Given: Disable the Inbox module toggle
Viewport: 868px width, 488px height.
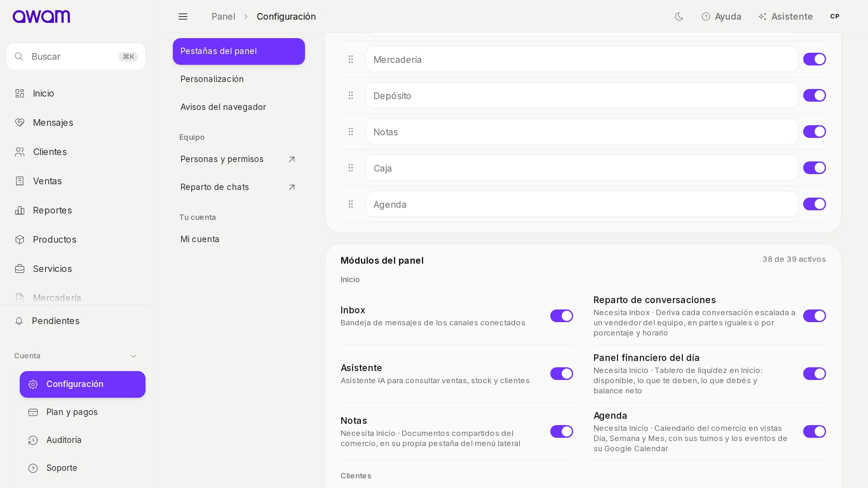Looking at the screenshot, I should click(x=561, y=316).
